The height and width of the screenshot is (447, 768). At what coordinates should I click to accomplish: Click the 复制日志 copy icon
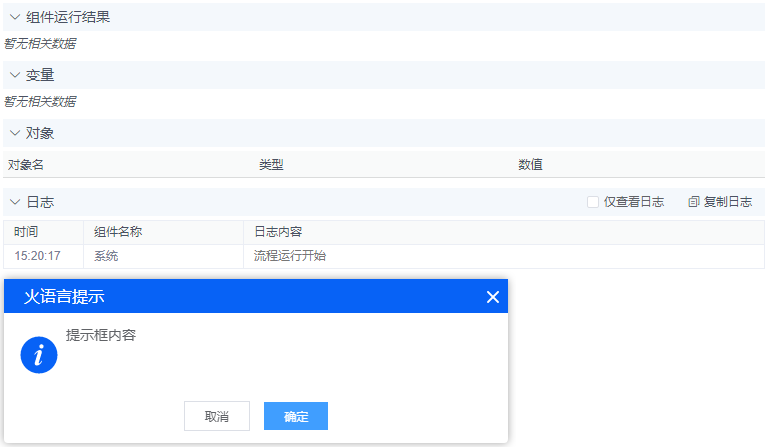694,202
